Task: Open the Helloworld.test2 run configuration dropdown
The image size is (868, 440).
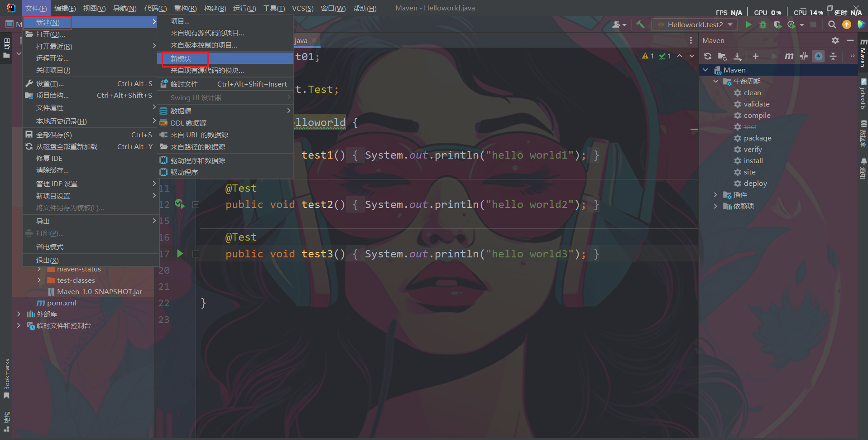Action: tap(695, 24)
